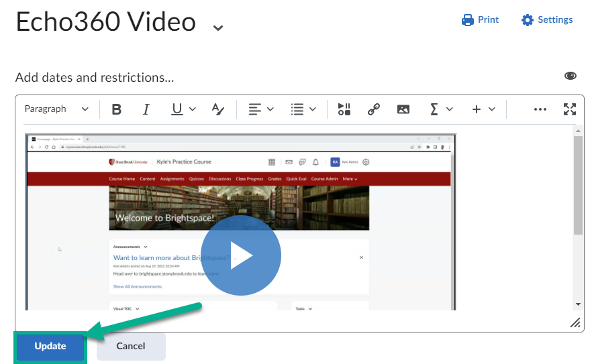Screen dimensions: 592x364
Task: Click Course Admin in video preview
Action: coord(324,179)
